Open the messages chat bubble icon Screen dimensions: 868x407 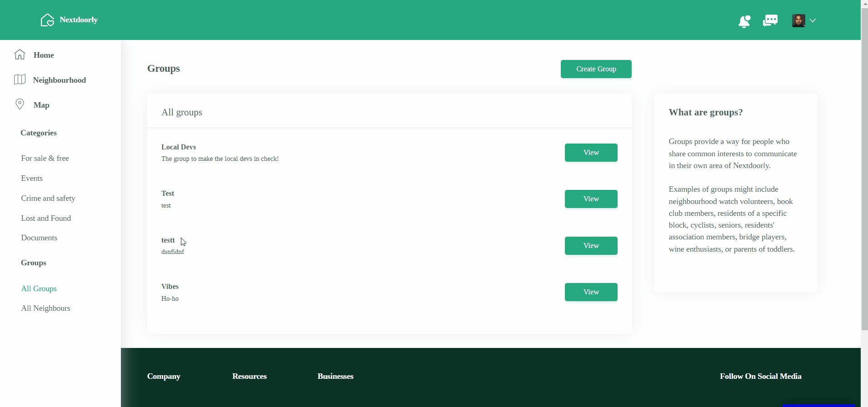coord(770,20)
